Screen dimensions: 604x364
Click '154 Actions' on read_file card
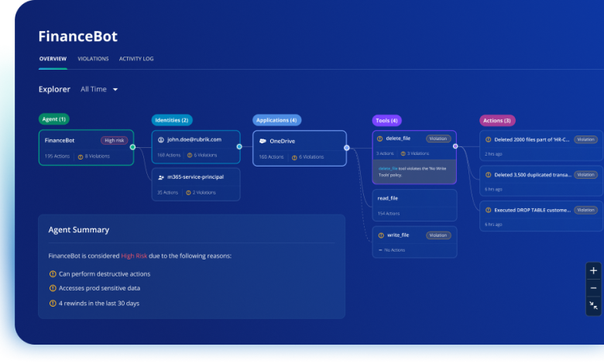click(x=389, y=214)
